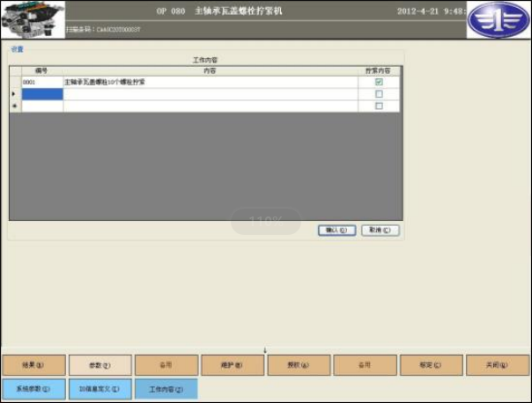Click the date and time 2012-4-21 display
The height and width of the screenshot is (403, 532).
(432, 11)
